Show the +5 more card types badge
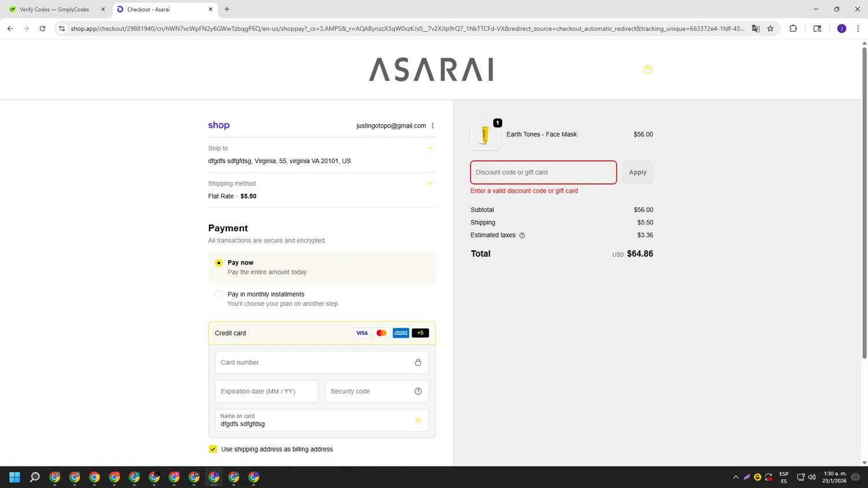The height and width of the screenshot is (488, 868). click(x=420, y=333)
